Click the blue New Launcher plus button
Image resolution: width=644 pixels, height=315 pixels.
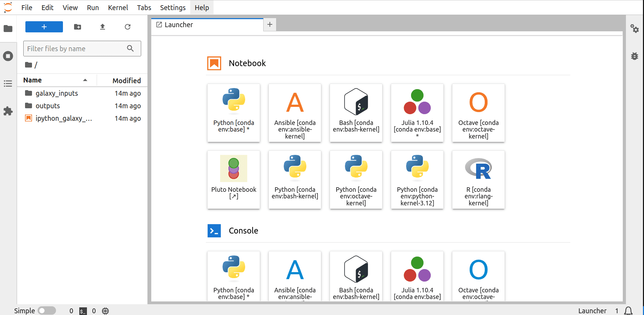pos(44,27)
